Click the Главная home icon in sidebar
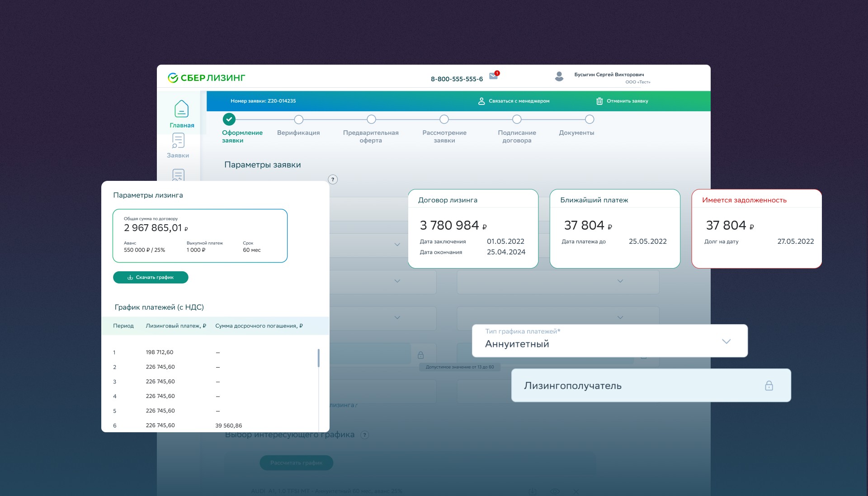 [181, 109]
